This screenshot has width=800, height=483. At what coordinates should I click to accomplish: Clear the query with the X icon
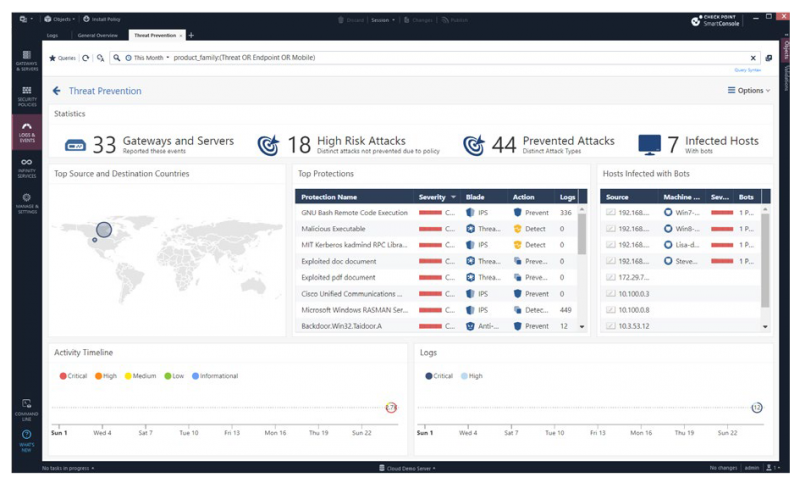(x=753, y=58)
